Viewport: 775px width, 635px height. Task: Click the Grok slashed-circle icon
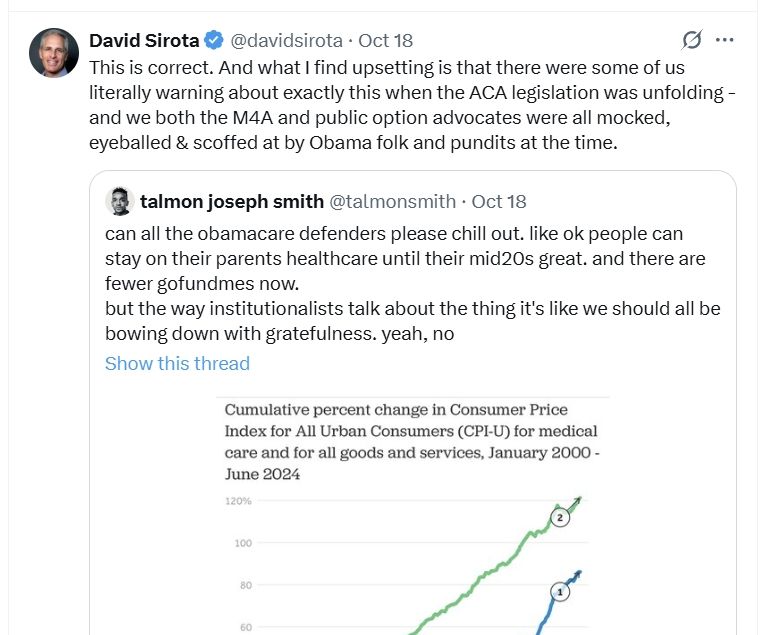691,40
